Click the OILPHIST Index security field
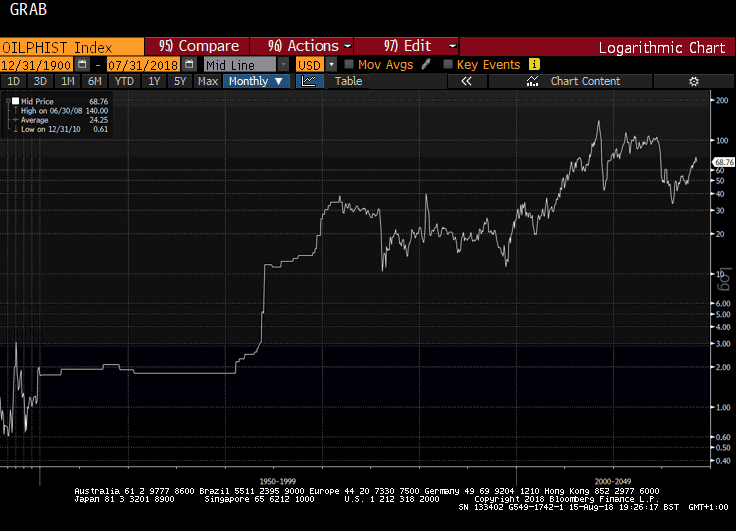This screenshot has width=736, height=531. tap(72, 47)
